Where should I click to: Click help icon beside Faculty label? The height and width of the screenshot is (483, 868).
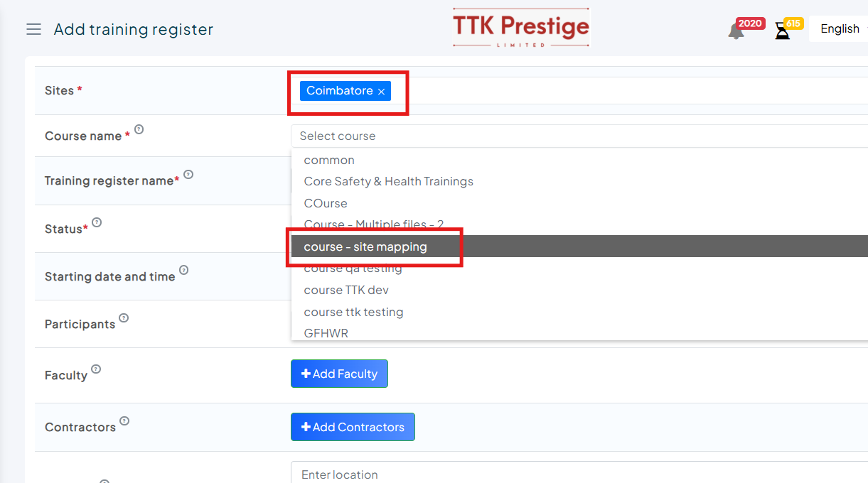[x=96, y=369]
